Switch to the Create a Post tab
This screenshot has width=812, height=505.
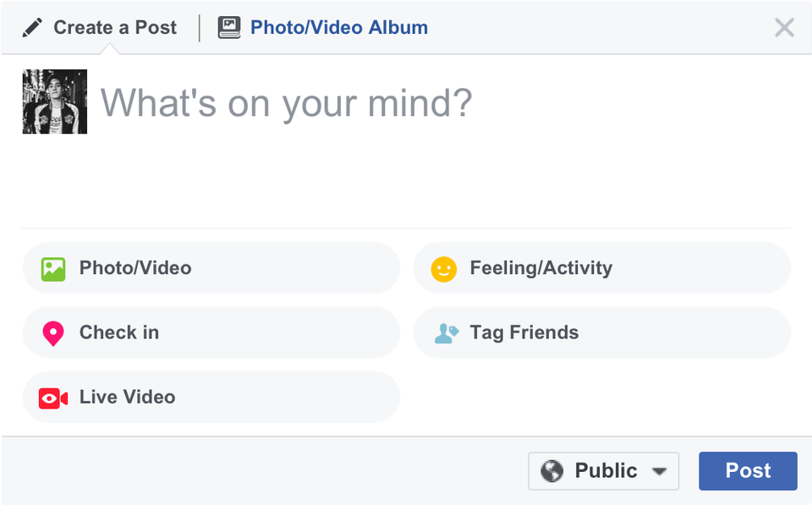tap(114, 28)
